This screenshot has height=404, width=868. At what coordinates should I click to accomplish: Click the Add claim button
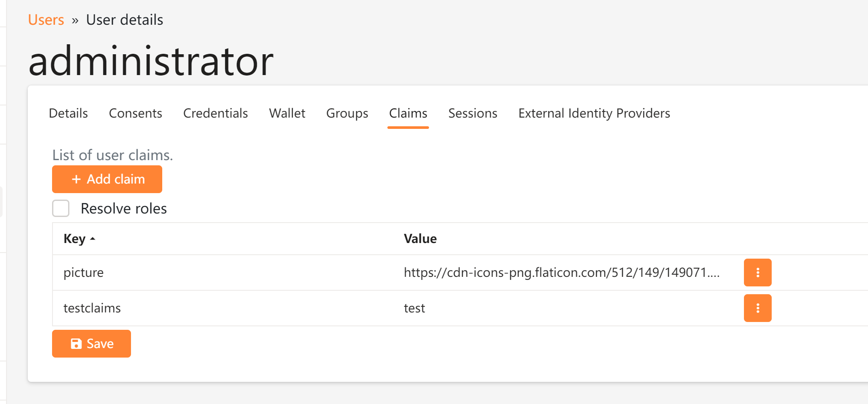point(107,179)
